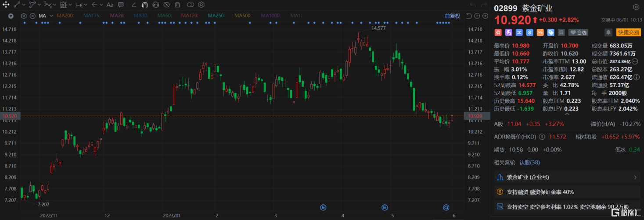
Task: Redo the last drawing action
Action: click(x=484, y=5)
